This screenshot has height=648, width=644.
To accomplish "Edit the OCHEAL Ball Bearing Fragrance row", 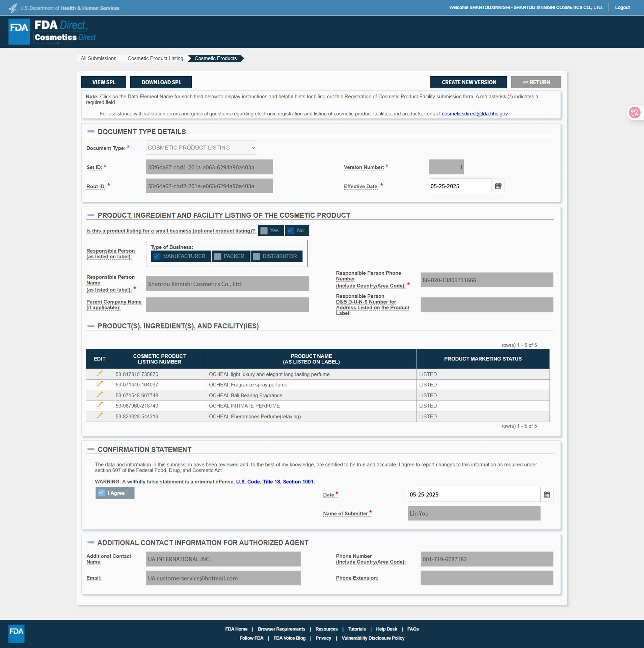I will [100, 395].
